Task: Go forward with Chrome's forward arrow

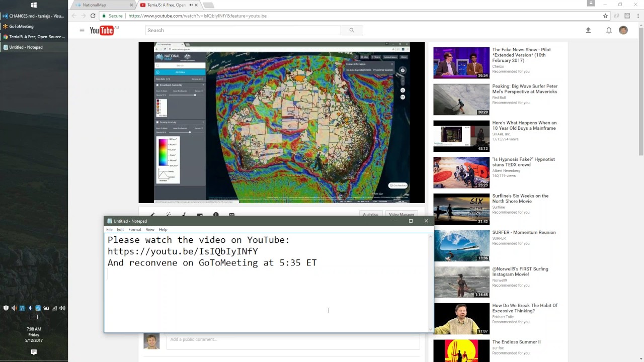Action: [84, 16]
